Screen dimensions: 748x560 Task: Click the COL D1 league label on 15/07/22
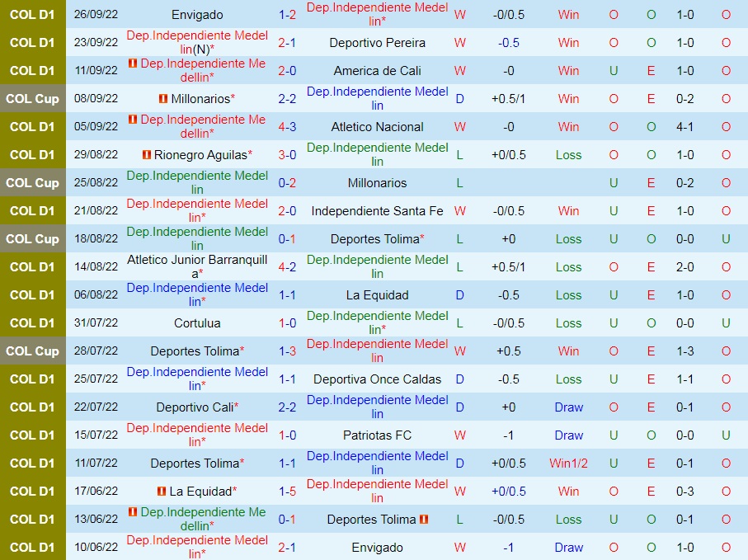click(x=32, y=435)
